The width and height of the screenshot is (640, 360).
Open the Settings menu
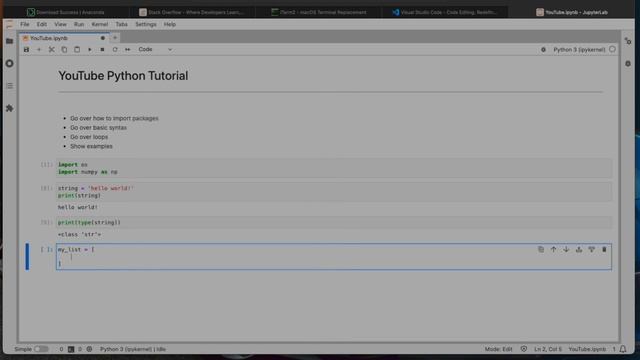(x=146, y=24)
